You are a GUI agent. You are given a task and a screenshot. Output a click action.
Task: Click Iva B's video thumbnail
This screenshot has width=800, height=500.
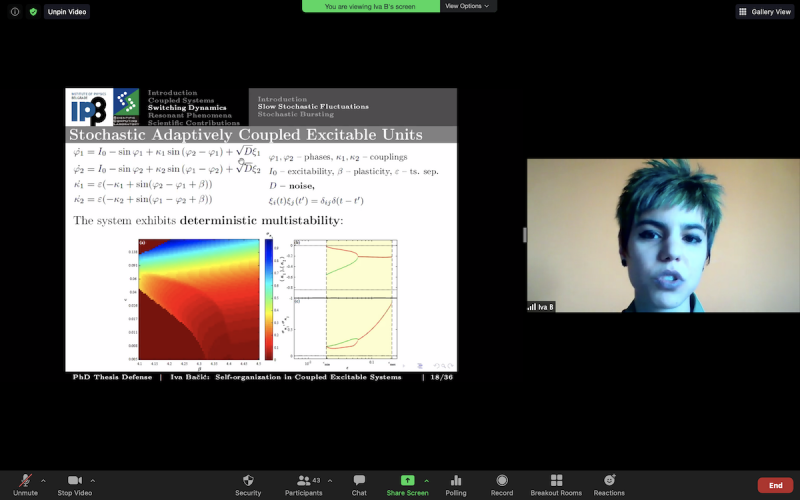coord(663,235)
